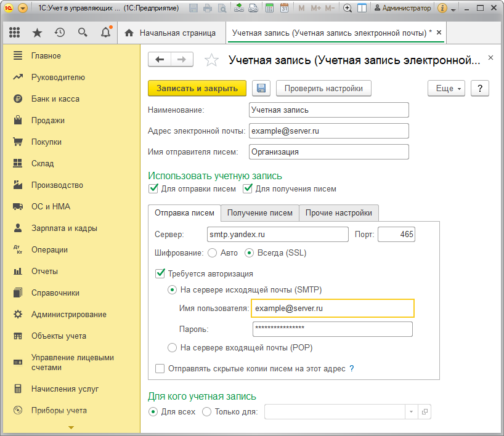
Task: Switch to 'Получение писем' tab
Action: click(259, 213)
